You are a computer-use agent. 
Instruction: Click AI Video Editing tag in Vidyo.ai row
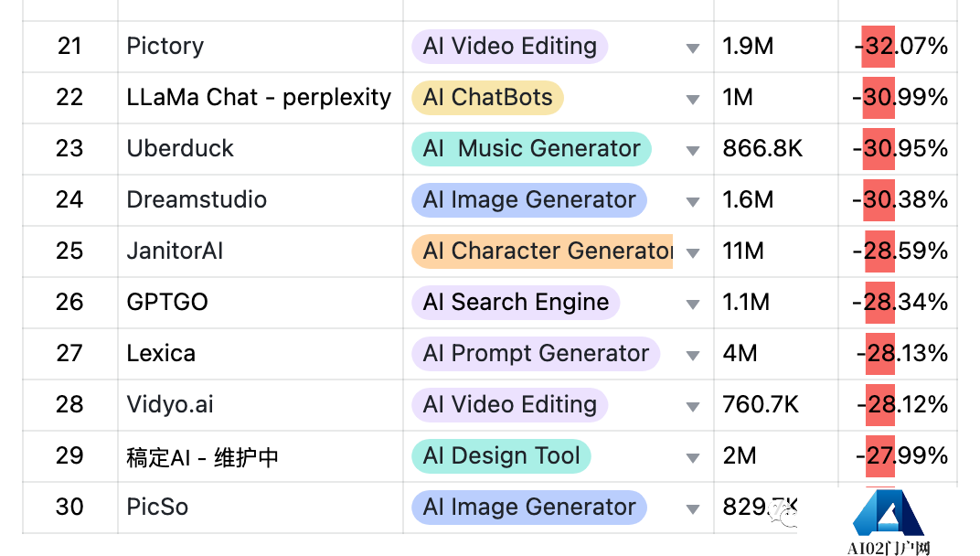click(509, 405)
